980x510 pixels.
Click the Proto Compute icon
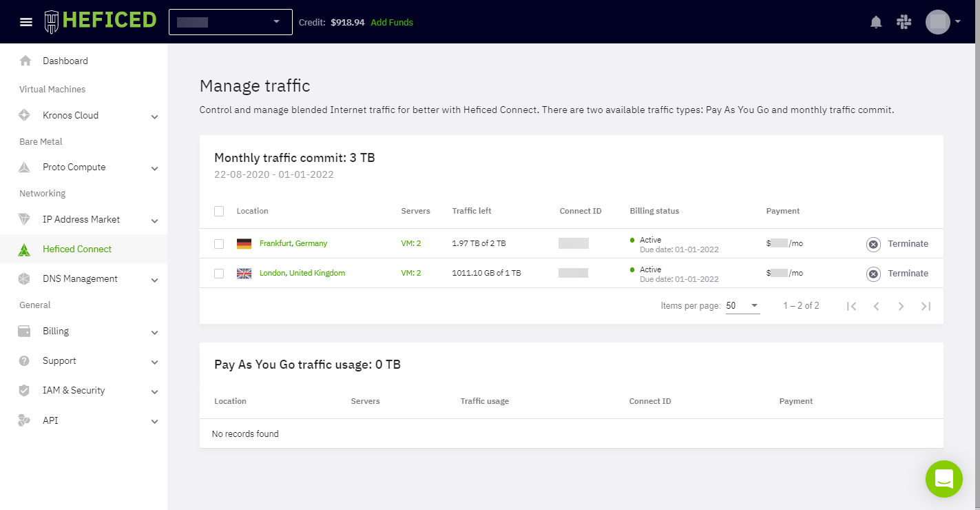pyautogui.click(x=25, y=167)
